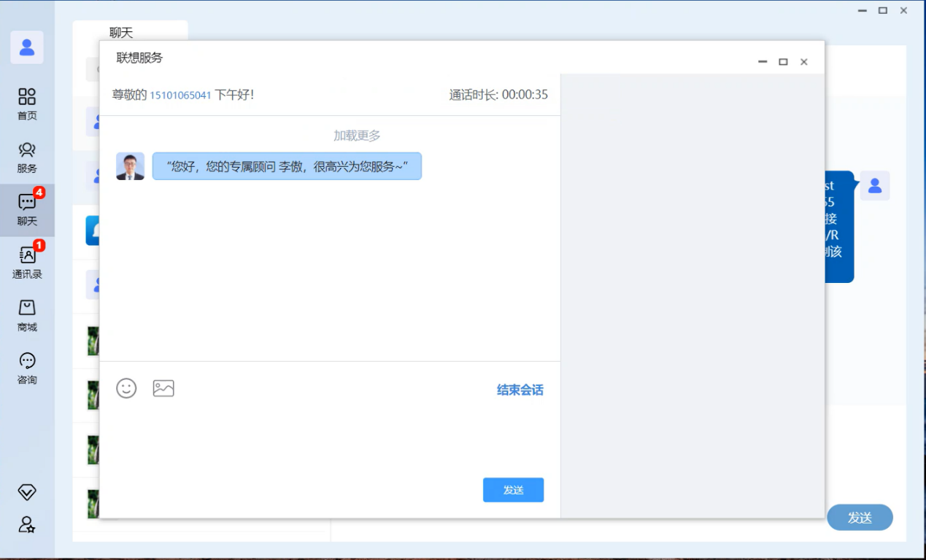Viewport: 926px width, 560px height.
Task: Click the 通话时长 call duration text
Action: tap(498, 95)
